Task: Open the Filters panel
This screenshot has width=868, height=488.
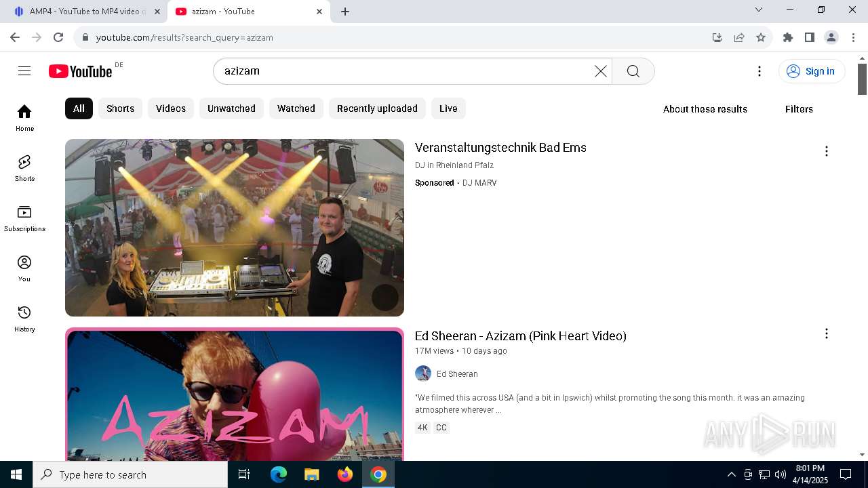Action: click(x=799, y=109)
